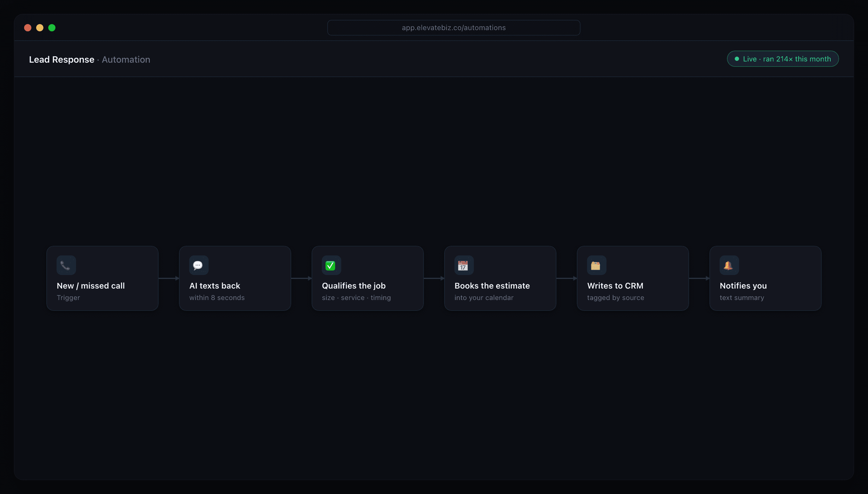
Task: Click the speech bubble icon on AI texts back
Action: (199, 265)
